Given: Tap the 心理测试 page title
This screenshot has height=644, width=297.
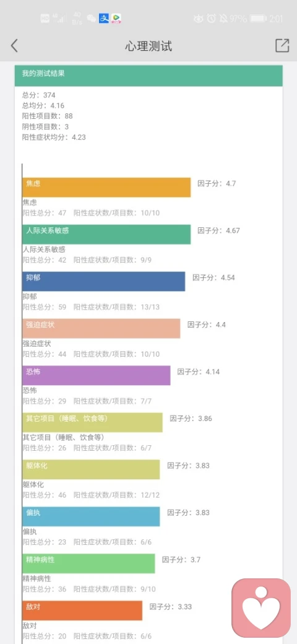Looking at the screenshot, I should pyautogui.click(x=148, y=46).
